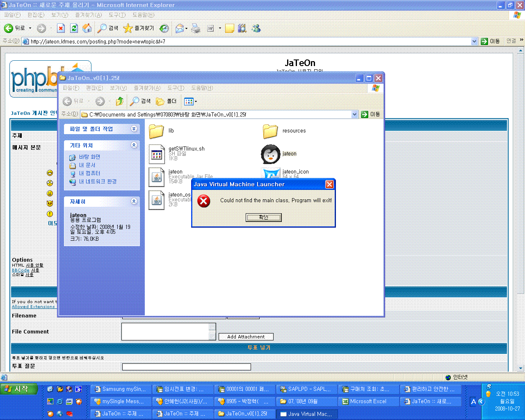Open discuss note icon in IE toolbar
Viewport: 525px width, 420px height.
[230, 28]
